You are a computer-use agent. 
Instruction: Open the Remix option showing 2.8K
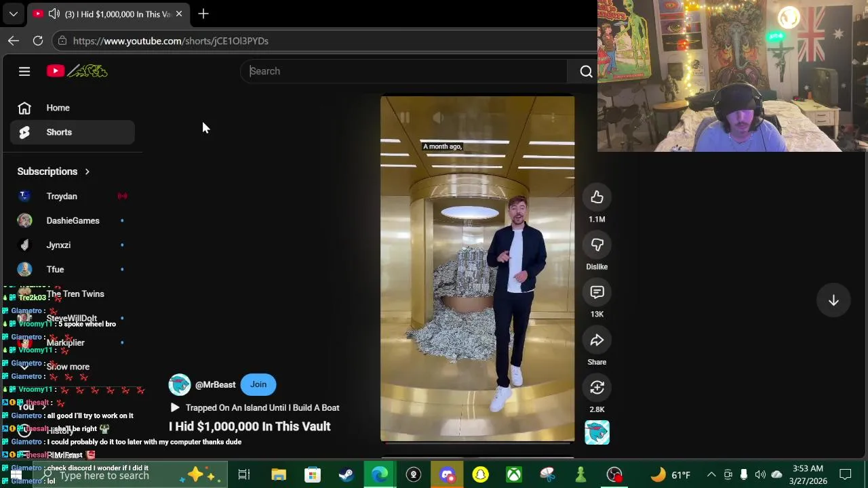(x=597, y=388)
